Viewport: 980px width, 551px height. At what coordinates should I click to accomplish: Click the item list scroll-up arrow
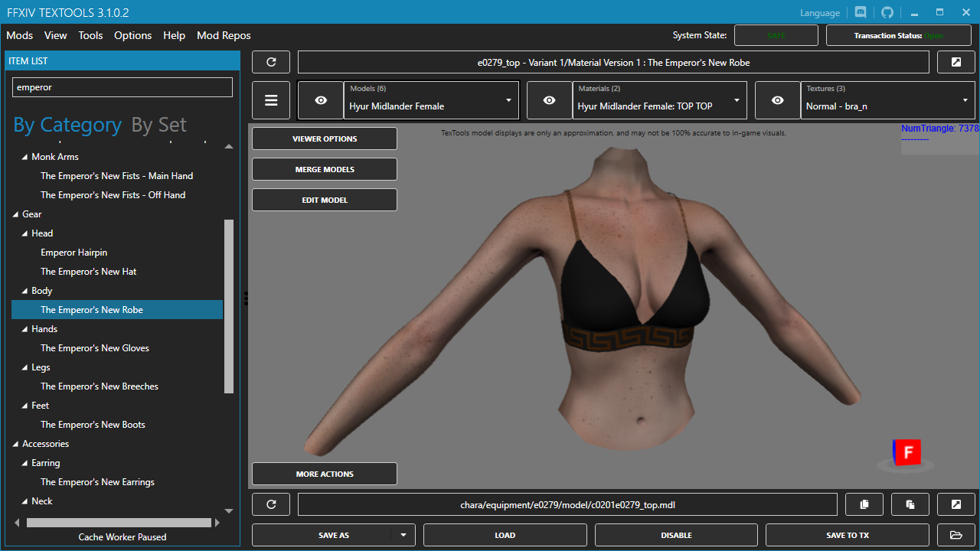tap(229, 146)
